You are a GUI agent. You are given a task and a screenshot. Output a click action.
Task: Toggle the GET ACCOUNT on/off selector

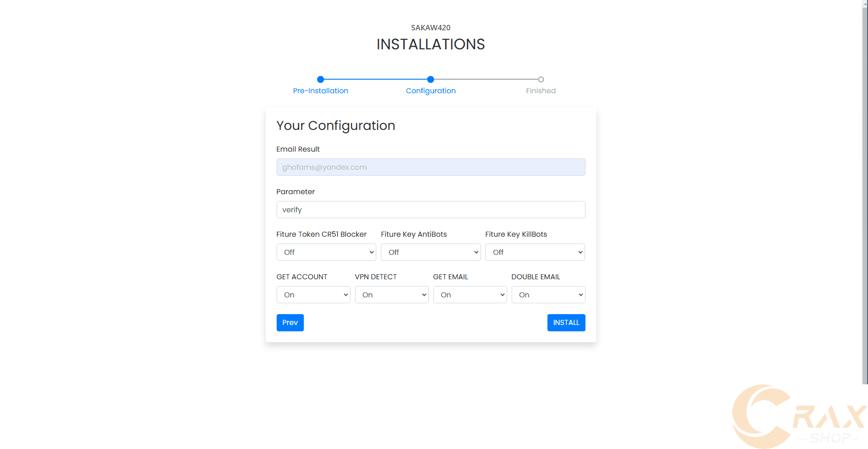coord(313,295)
